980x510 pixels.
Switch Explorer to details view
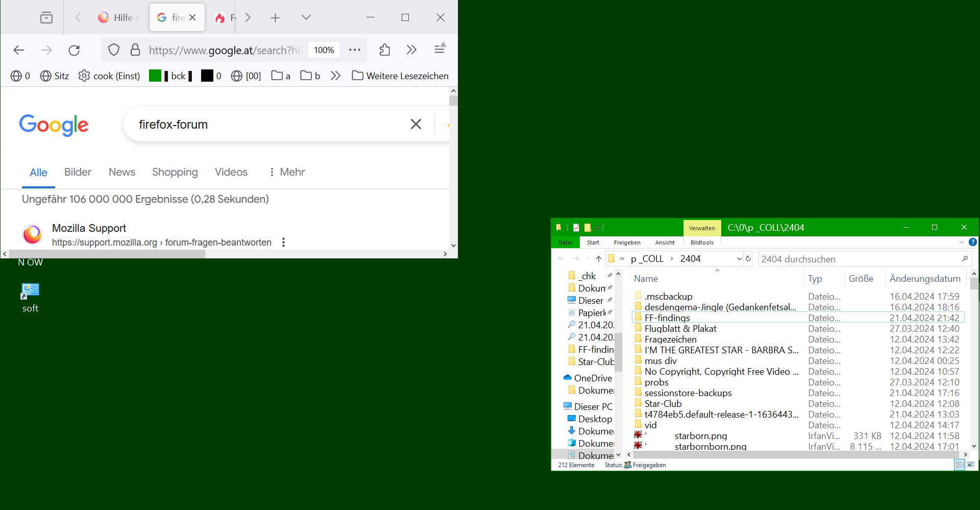click(960, 465)
